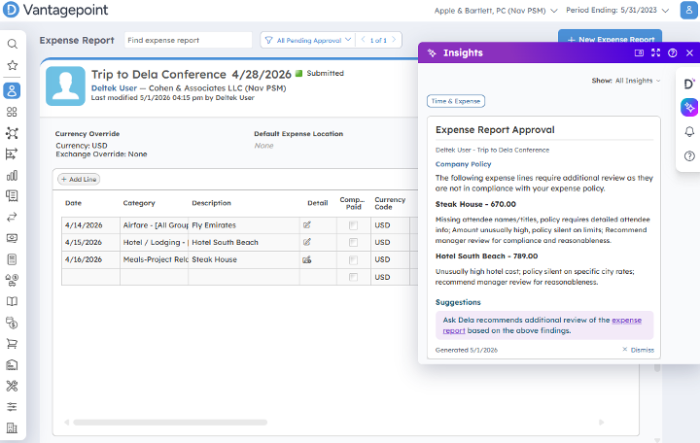Open detail icon for Hotel South Beach row
Screen dimensions: 700x443
(307, 242)
